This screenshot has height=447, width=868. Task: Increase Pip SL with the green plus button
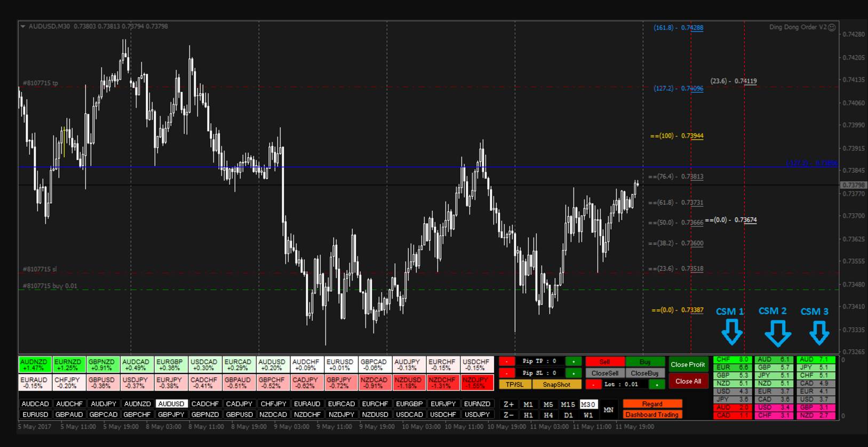[x=574, y=373]
